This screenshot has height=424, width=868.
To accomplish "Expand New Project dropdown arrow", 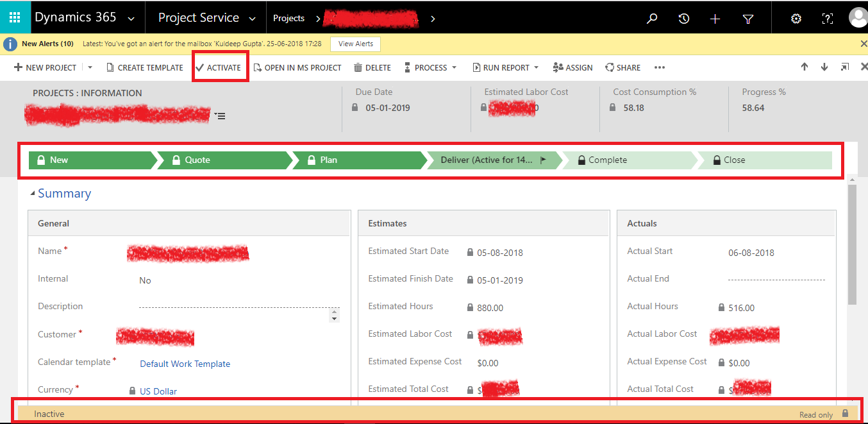I will point(90,67).
